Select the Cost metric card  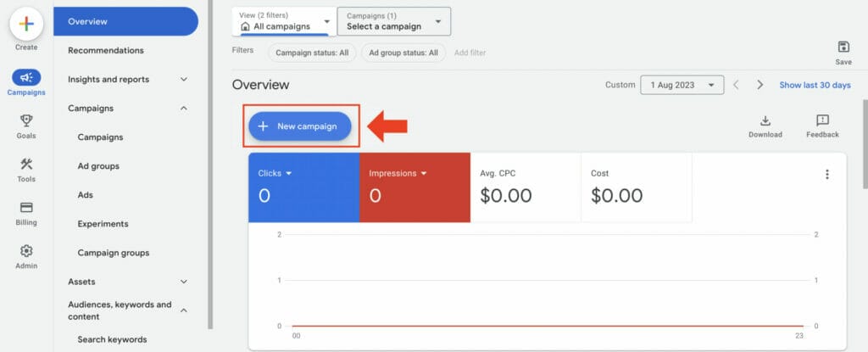[637, 187]
